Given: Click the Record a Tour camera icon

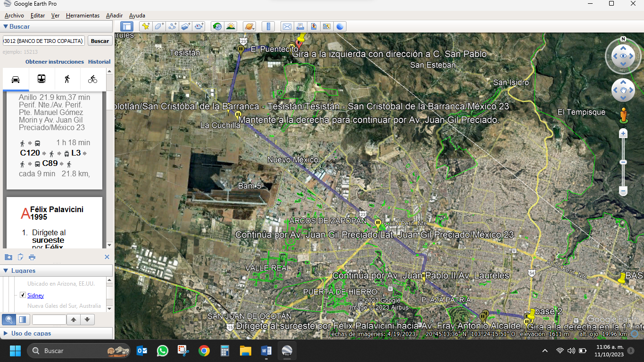Looking at the screenshot, I should pyautogui.click(x=199, y=26).
